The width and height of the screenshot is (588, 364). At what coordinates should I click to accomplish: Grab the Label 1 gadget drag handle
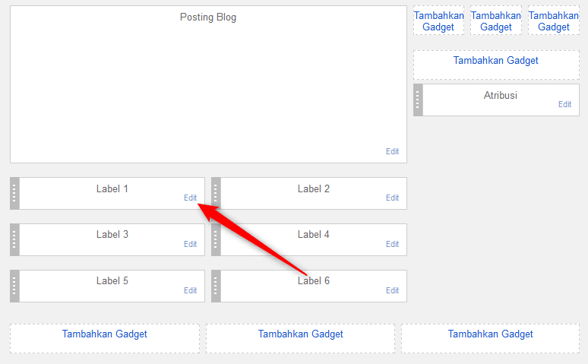click(x=14, y=193)
